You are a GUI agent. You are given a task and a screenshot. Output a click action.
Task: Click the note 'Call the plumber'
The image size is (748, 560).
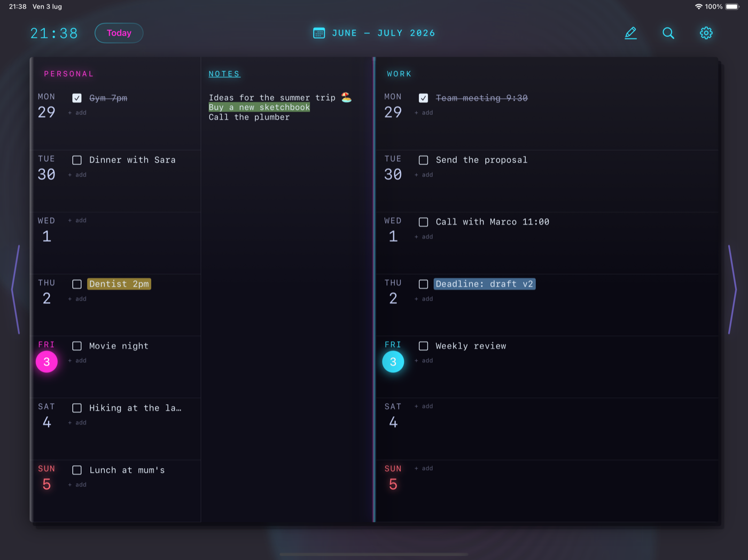[x=249, y=117]
